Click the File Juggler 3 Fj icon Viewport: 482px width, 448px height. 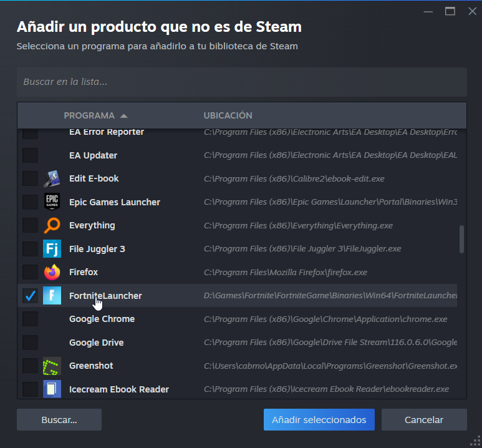(x=52, y=248)
